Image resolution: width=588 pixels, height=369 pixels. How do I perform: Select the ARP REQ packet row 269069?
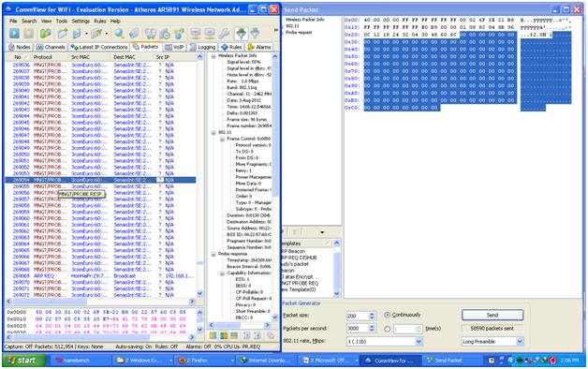(100, 276)
